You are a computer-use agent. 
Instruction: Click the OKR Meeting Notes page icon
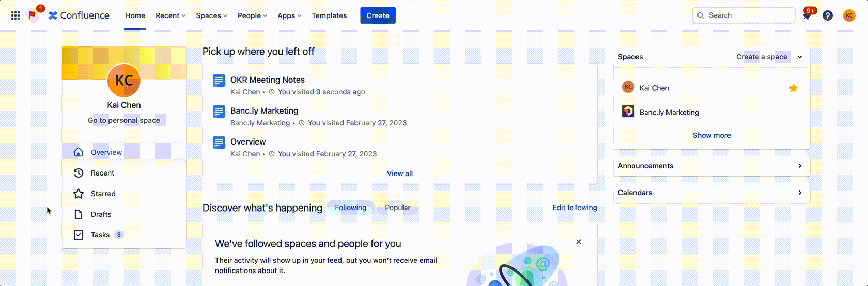click(x=219, y=81)
